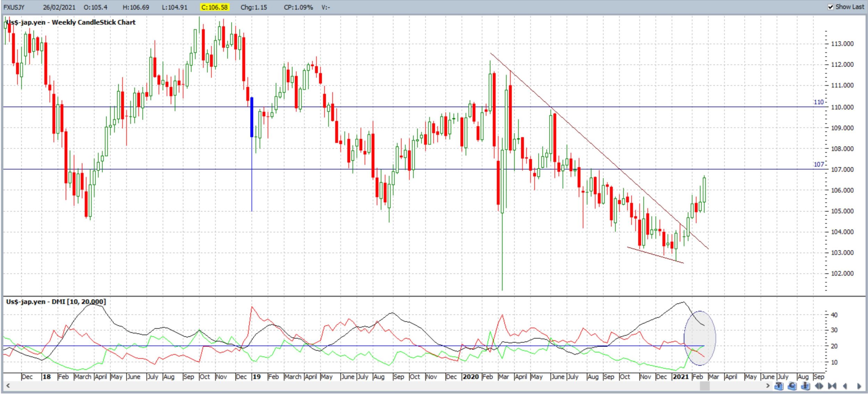Click the DMI axis label 10

coord(834,362)
